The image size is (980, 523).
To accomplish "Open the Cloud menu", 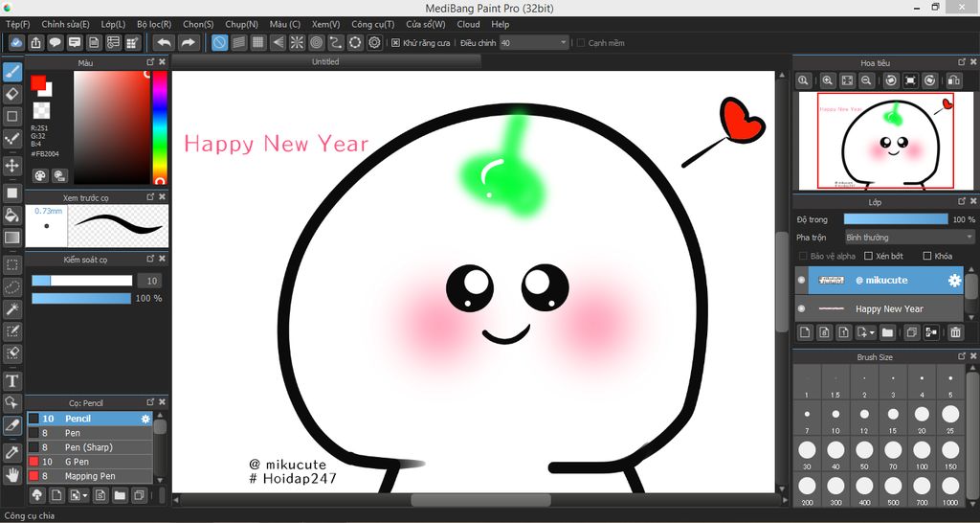I will (x=468, y=24).
